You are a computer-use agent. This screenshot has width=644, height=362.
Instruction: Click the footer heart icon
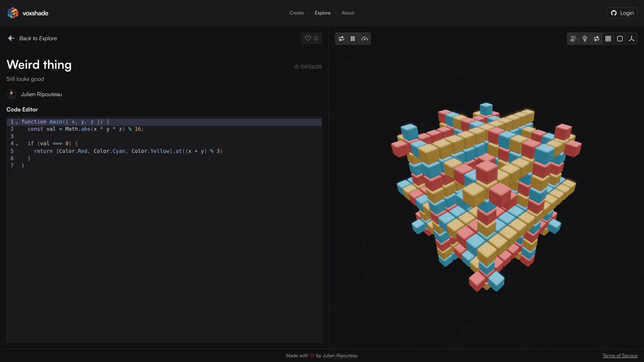tap(312, 356)
